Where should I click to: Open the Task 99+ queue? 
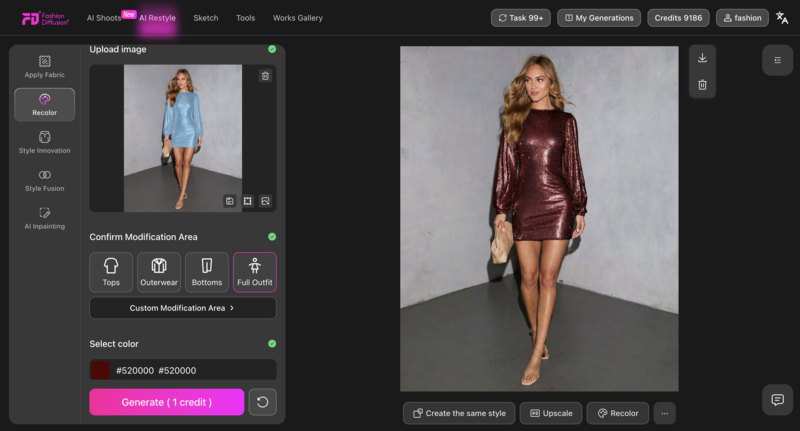pos(521,18)
